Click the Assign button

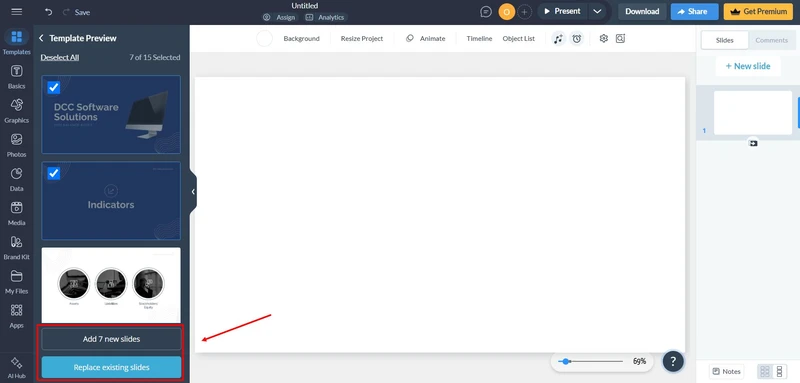click(280, 17)
